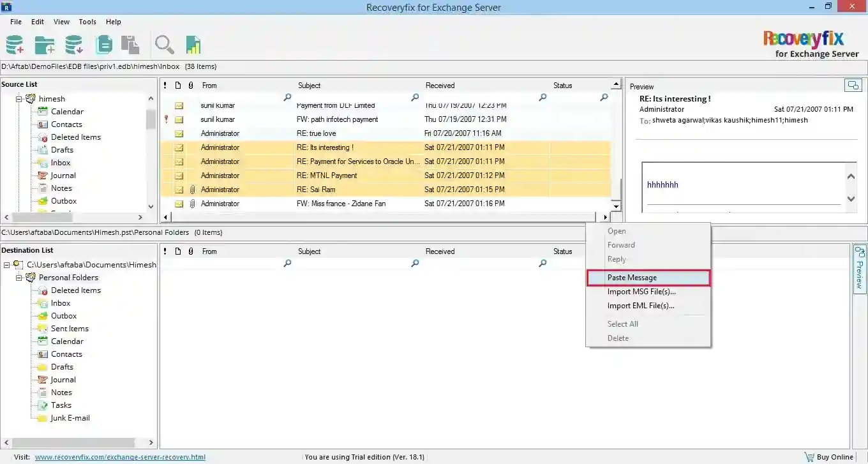Select the FW: Miss france - Zidane Fan message
868x464 pixels.
[385, 204]
